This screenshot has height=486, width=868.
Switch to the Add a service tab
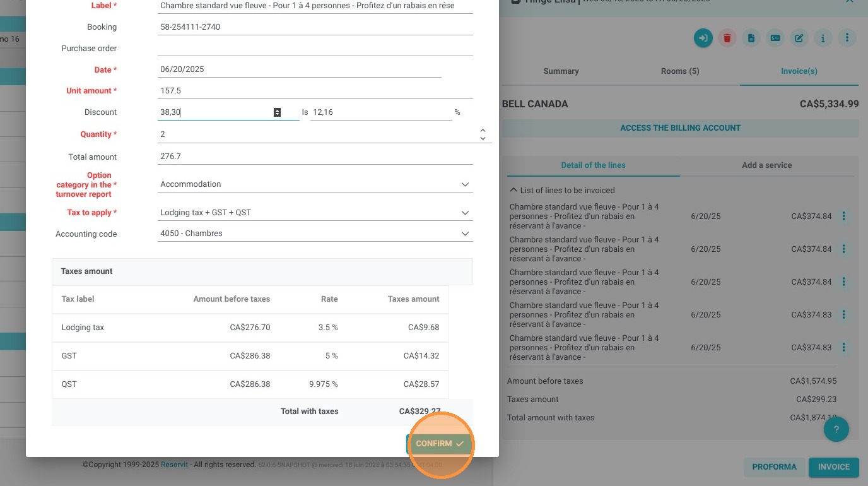(x=767, y=165)
